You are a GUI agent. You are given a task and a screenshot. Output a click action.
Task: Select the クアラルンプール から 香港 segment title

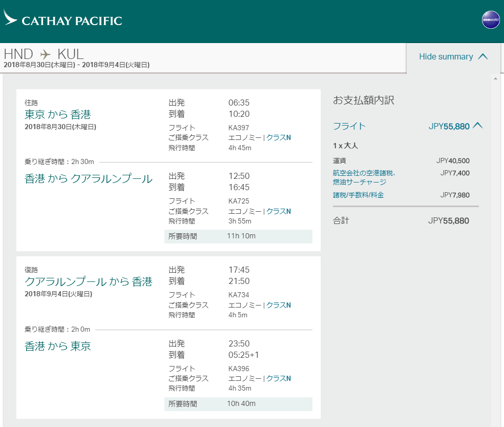(89, 281)
